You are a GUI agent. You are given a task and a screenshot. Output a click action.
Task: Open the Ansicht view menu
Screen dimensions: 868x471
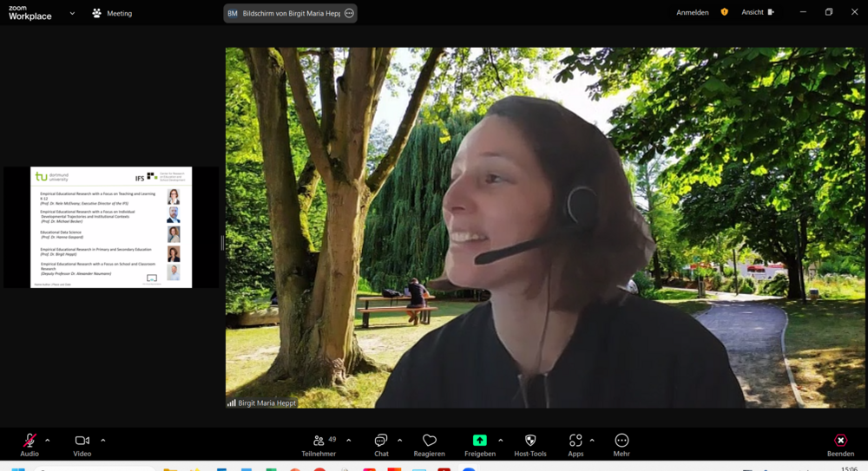[757, 12]
